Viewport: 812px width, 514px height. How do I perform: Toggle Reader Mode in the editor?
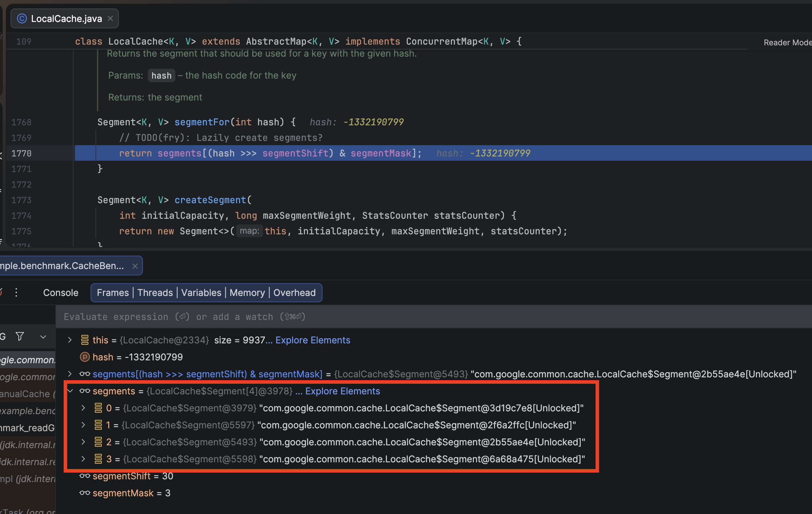tap(787, 42)
